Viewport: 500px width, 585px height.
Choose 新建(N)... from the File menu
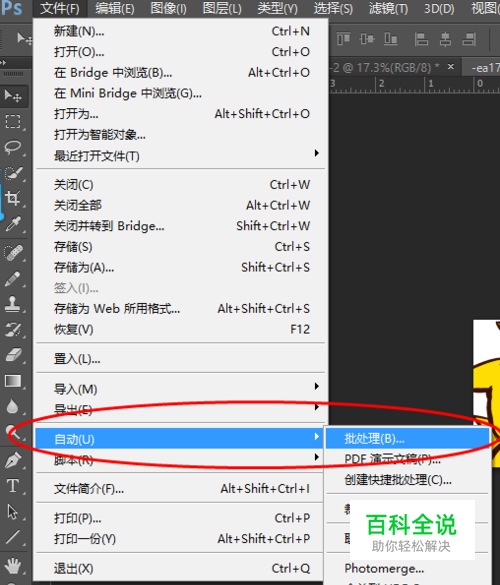(181, 31)
